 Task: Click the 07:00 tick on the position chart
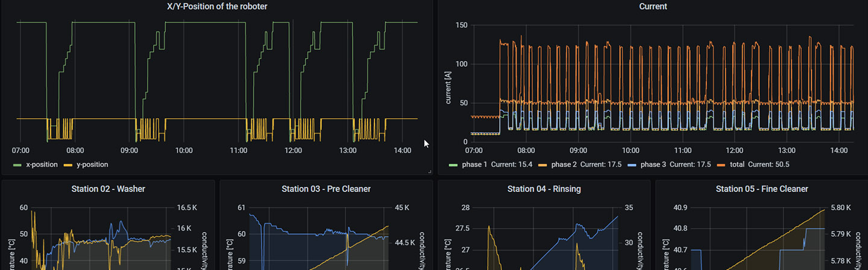(x=20, y=151)
